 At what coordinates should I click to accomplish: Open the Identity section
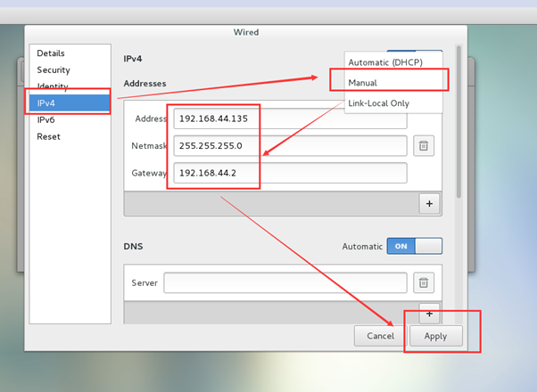click(x=70, y=86)
